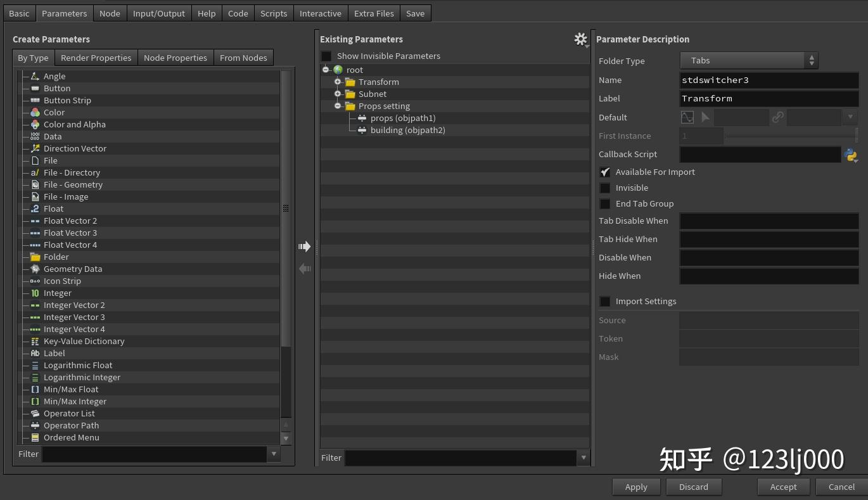Click the link icon in the Default row

(777, 117)
